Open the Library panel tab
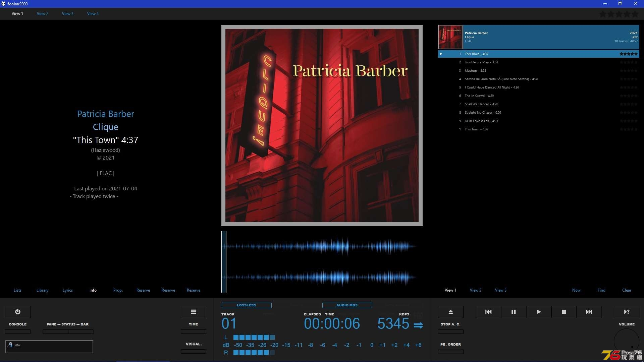This screenshot has width=644, height=362. pyautogui.click(x=43, y=290)
